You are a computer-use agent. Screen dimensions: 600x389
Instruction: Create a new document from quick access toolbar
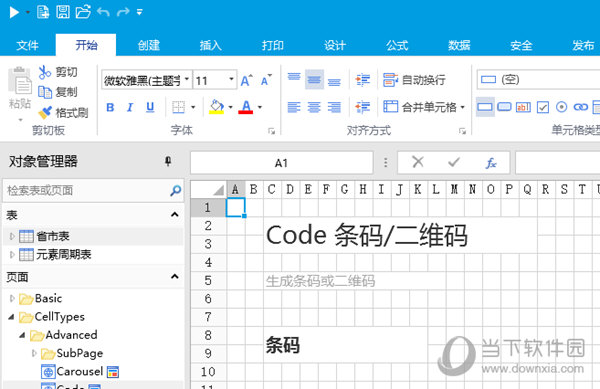pos(43,12)
